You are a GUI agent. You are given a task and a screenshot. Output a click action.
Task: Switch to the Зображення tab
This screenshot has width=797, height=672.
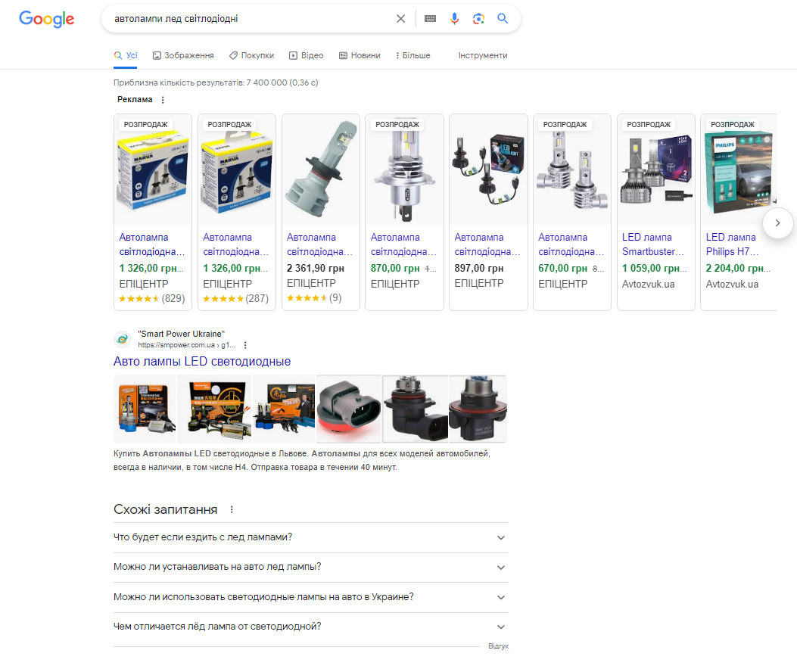[x=183, y=55]
